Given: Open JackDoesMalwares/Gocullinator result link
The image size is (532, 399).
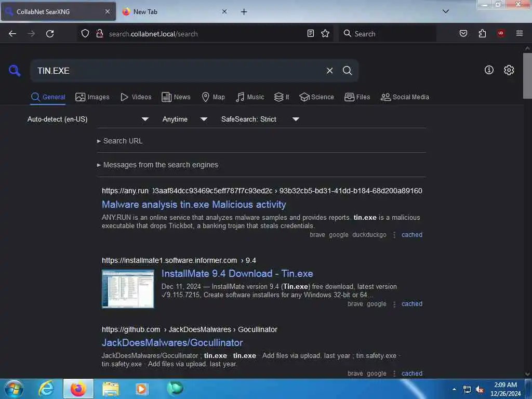Looking at the screenshot, I should [x=172, y=343].
